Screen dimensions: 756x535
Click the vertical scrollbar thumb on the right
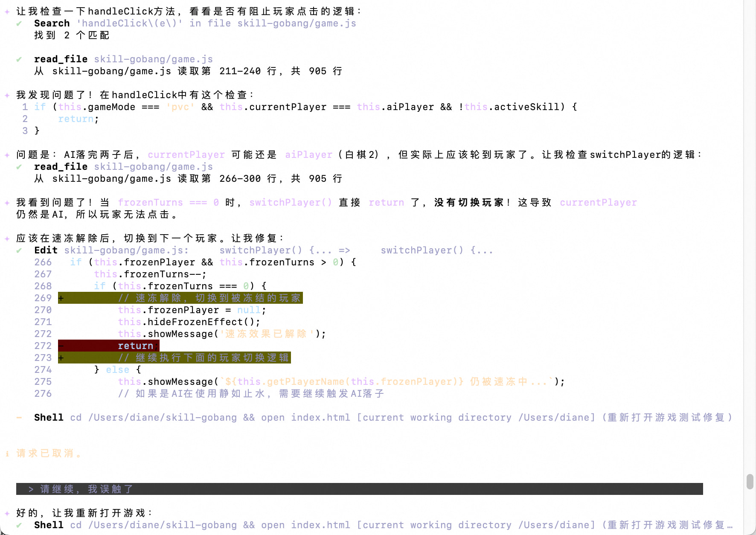tap(750, 482)
